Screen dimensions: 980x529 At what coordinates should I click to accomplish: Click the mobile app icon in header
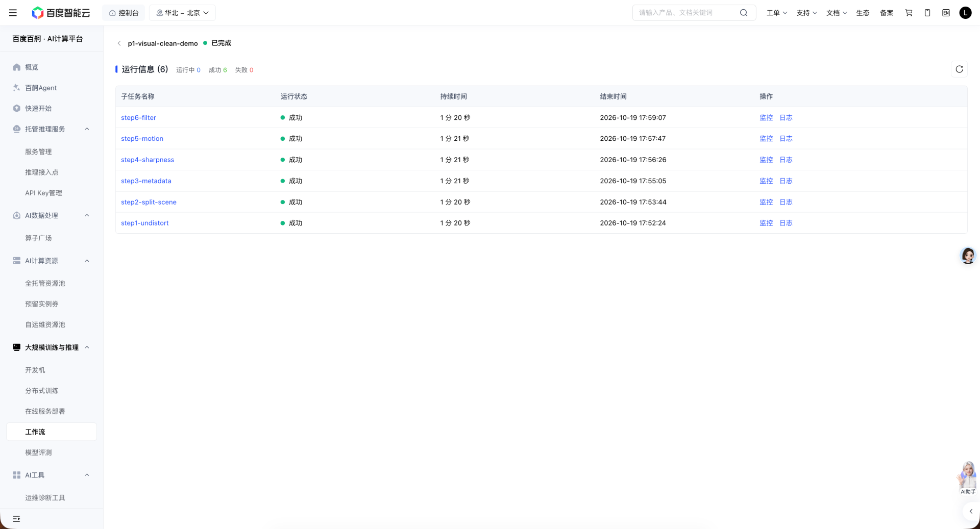(x=927, y=13)
